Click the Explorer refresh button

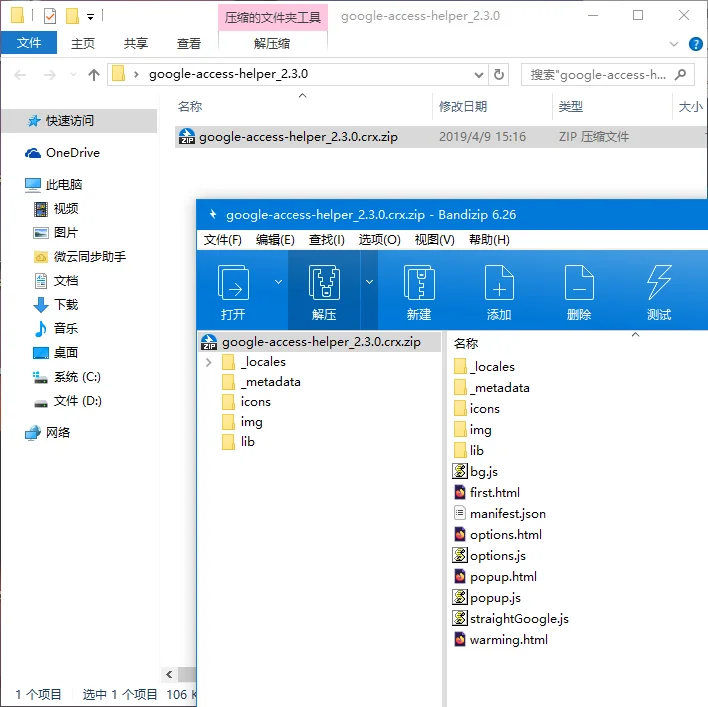click(498, 74)
